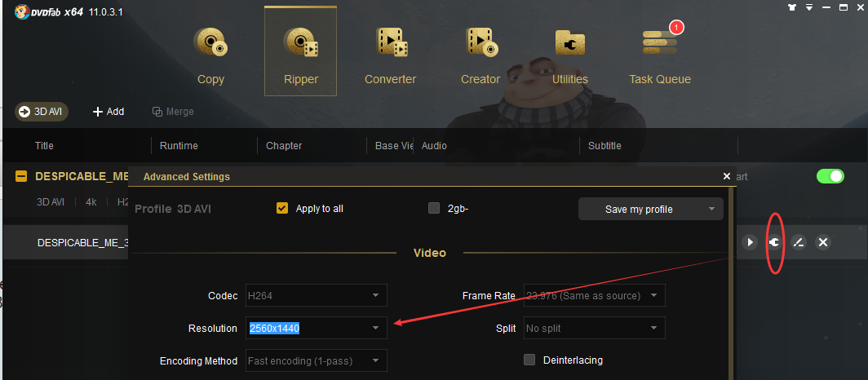Viewport: 868px width, 380px height.
Task: Remove the DESPICABLE_ME title with X icon
Action: (x=823, y=242)
